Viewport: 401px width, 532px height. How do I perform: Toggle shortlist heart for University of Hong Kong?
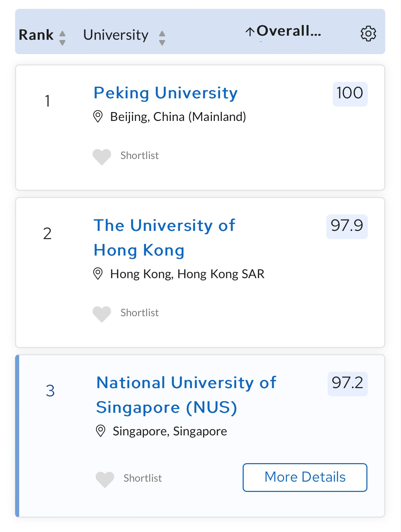(x=102, y=314)
